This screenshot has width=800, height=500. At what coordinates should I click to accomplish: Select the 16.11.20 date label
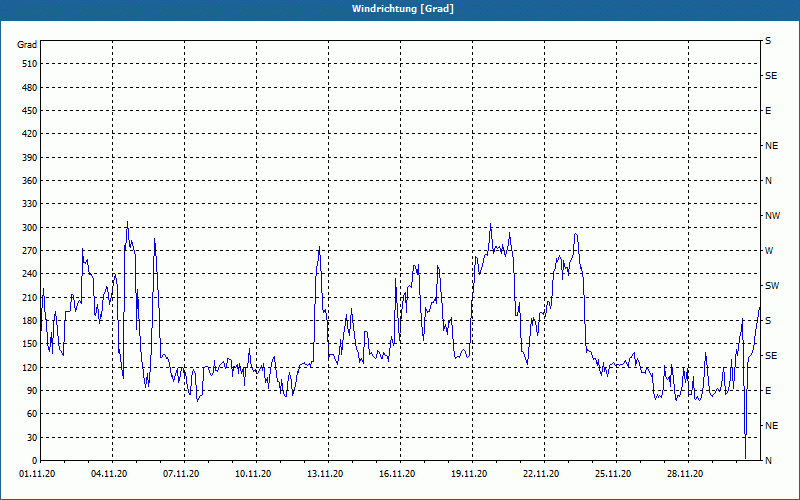coord(397,474)
